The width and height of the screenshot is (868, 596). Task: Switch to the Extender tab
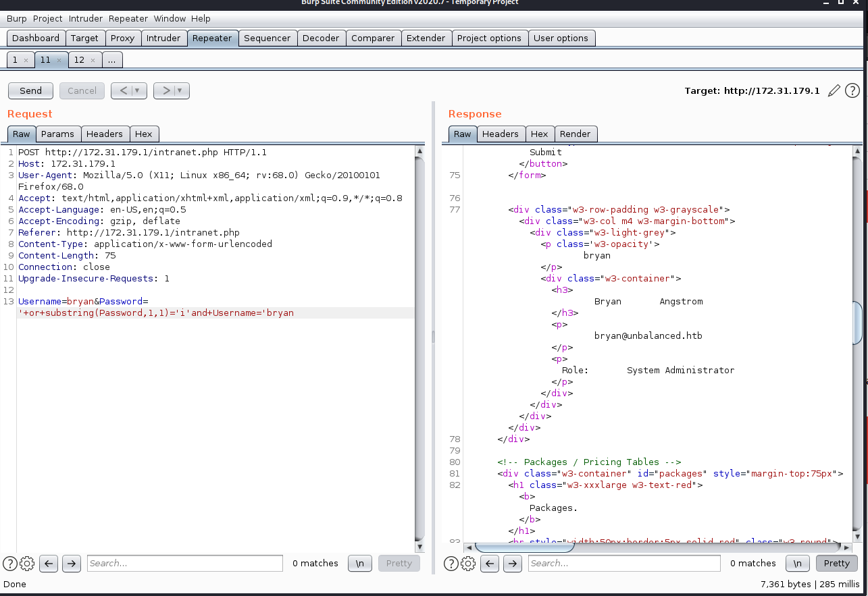pos(426,38)
